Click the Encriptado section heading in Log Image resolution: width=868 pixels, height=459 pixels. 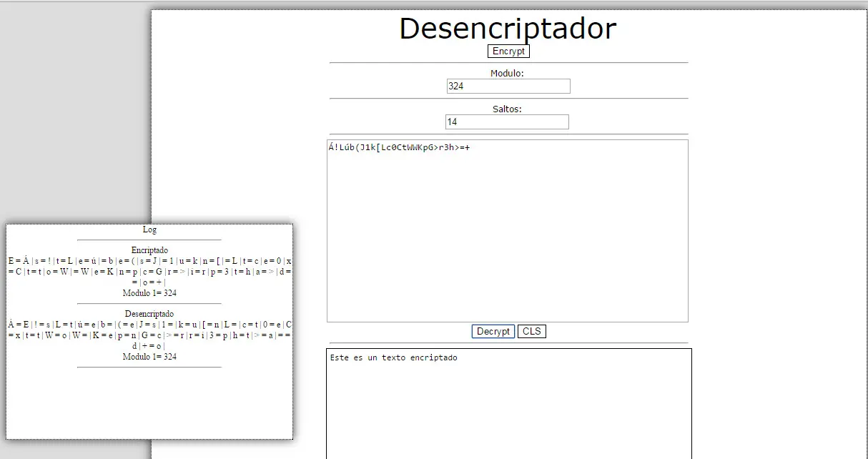[x=149, y=250]
